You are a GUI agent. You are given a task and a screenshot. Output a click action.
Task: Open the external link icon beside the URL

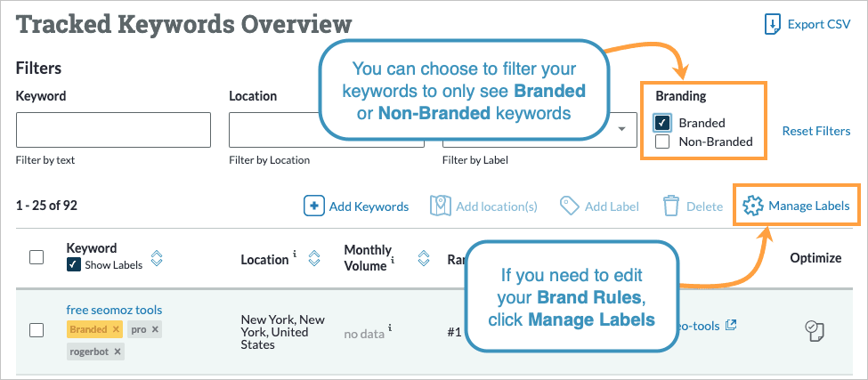(731, 325)
